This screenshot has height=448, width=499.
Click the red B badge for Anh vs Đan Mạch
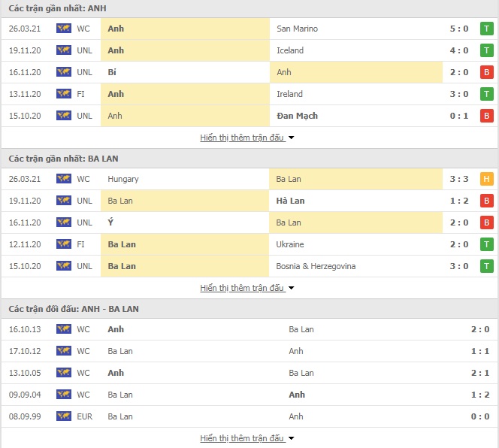pos(486,116)
